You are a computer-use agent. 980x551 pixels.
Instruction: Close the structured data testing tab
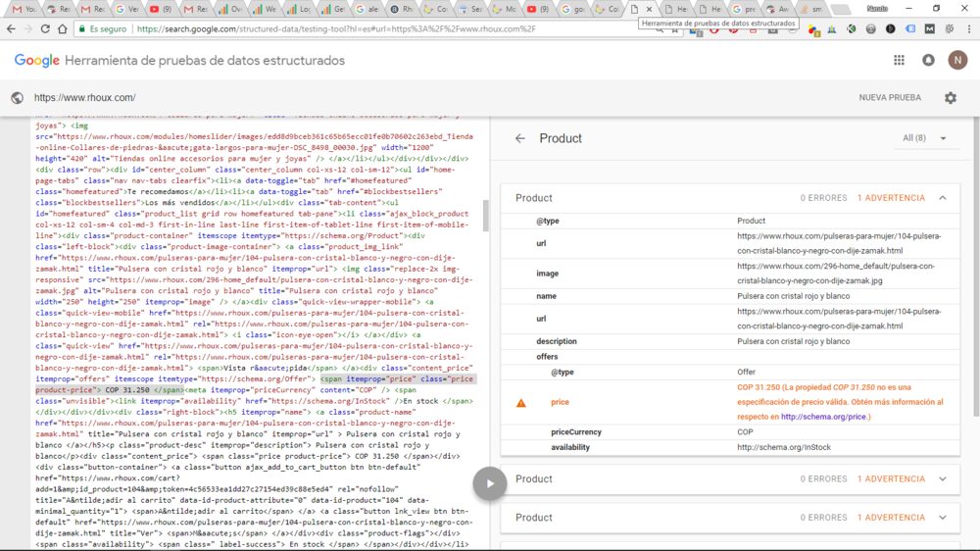(x=648, y=9)
